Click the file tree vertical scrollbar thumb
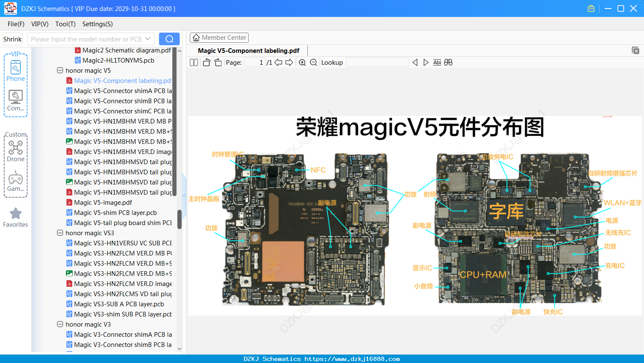 179,219
